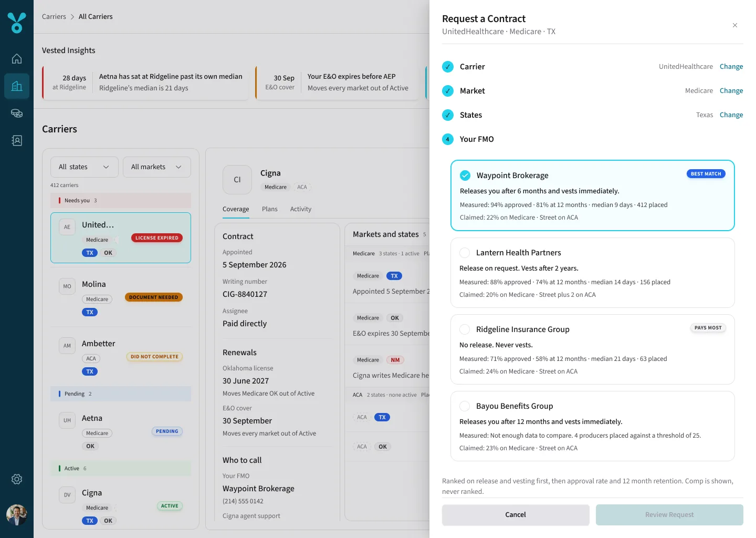Click the Market step checkmark icon
This screenshot has width=756, height=538.
point(448,91)
